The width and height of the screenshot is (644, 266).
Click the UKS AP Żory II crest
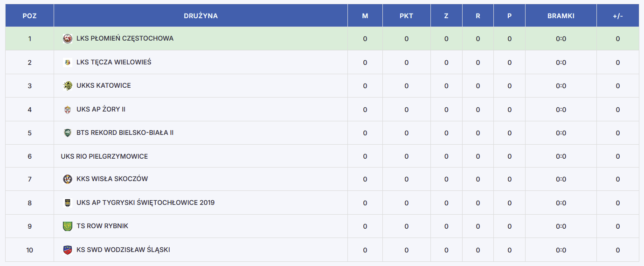coord(68,110)
